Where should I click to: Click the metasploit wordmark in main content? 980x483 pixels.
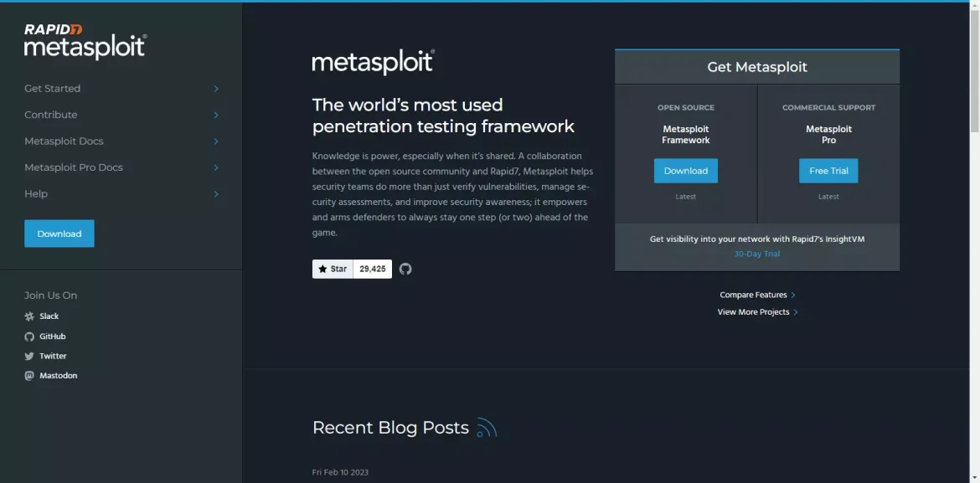[373, 63]
